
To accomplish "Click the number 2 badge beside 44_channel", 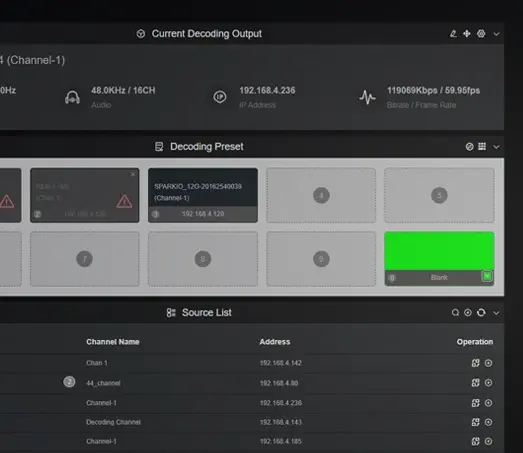I will (x=69, y=382).
